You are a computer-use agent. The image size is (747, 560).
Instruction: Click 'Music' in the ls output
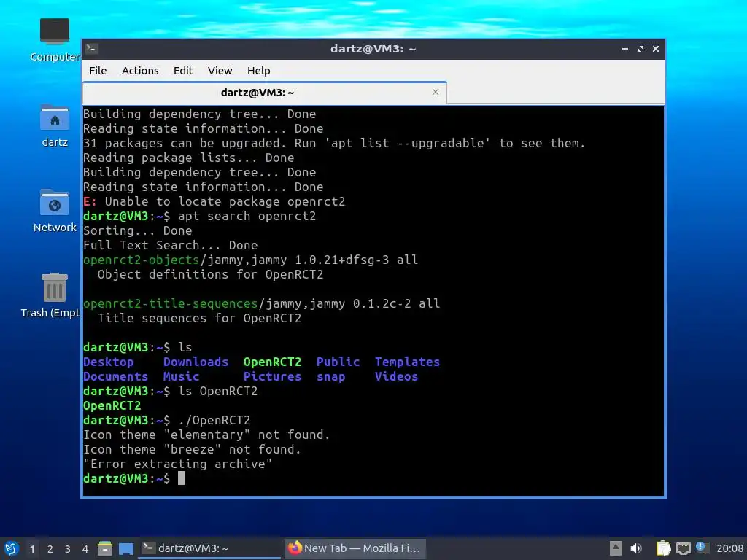[x=181, y=377]
